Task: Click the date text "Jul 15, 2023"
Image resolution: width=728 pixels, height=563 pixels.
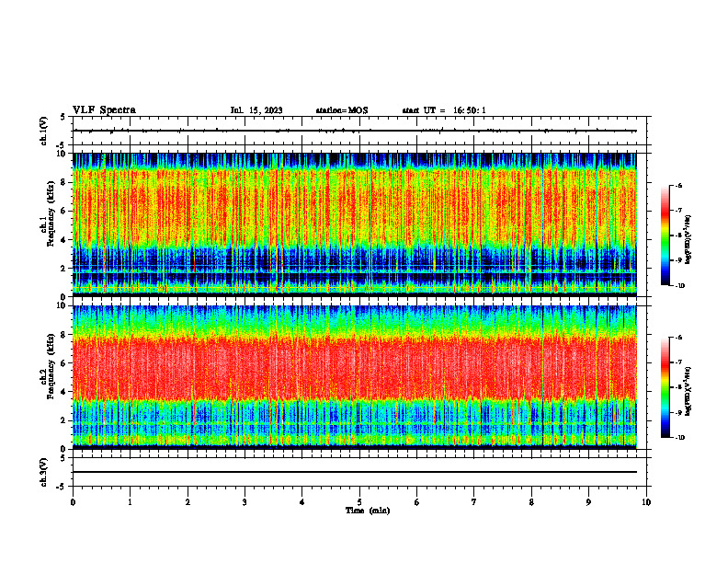Action: (x=256, y=110)
